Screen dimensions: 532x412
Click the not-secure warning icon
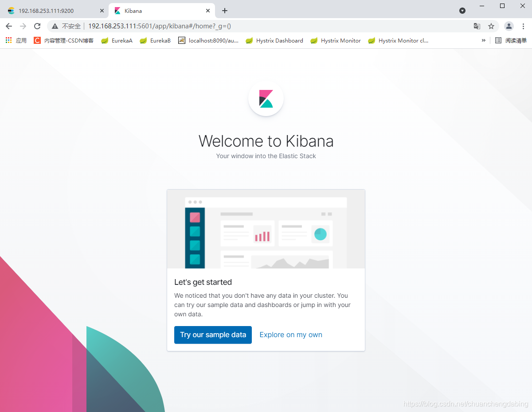click(x=55, y=26)
